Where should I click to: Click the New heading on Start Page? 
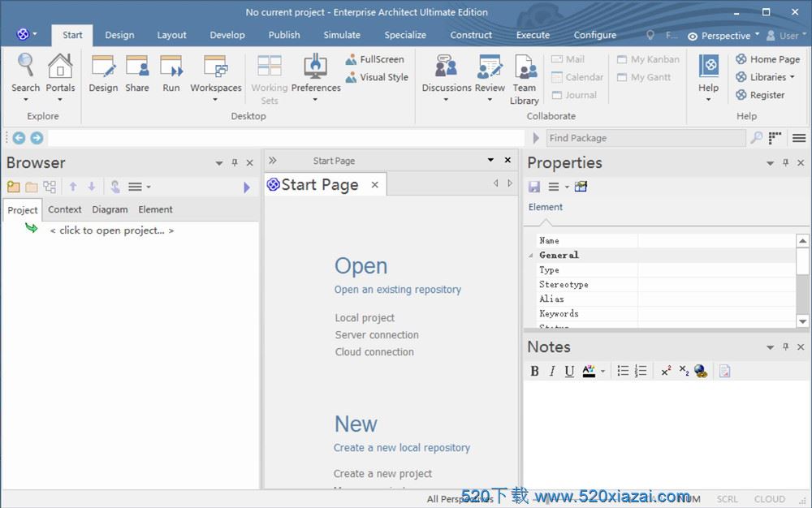(x=356, y=424)
